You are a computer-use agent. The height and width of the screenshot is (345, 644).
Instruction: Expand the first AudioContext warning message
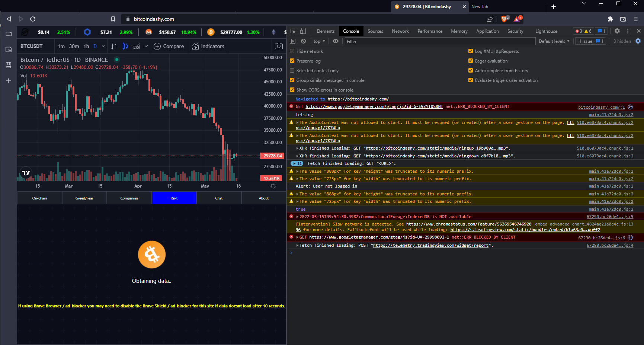(x=297, y=122)
